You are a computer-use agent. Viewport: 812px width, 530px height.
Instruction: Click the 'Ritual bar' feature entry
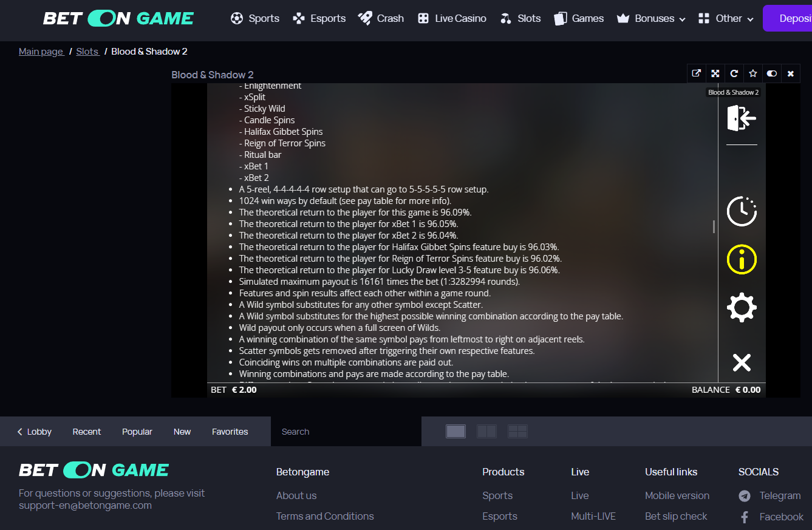coord(260,155)
